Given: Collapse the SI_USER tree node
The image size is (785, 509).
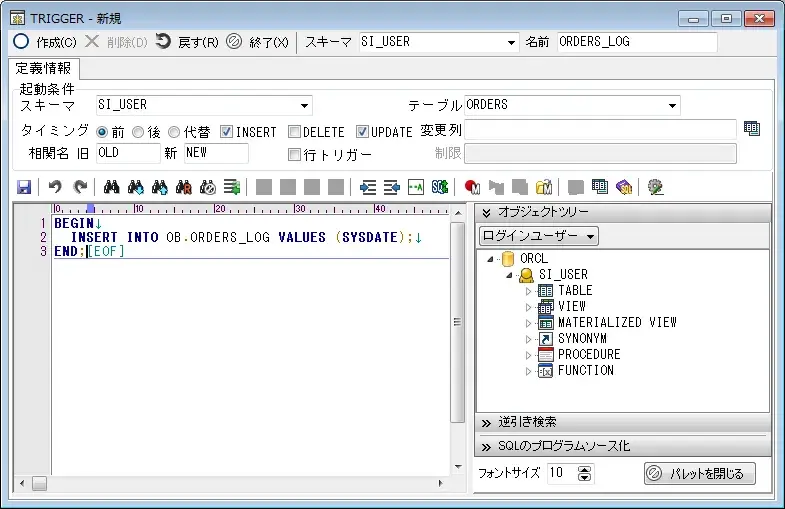Looking at the screenshot, I should point(509,275).
